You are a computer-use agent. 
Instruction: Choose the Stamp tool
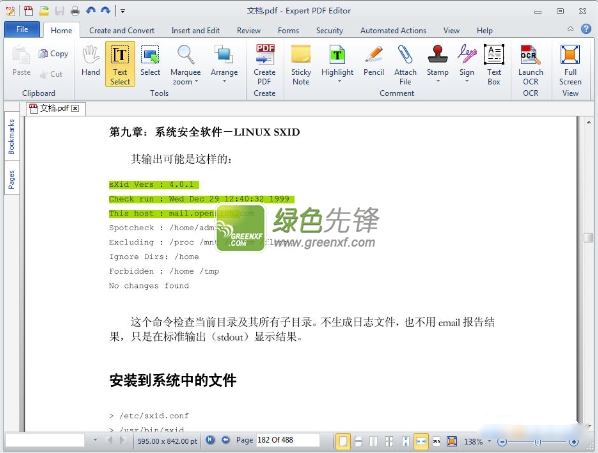(437, 60)
